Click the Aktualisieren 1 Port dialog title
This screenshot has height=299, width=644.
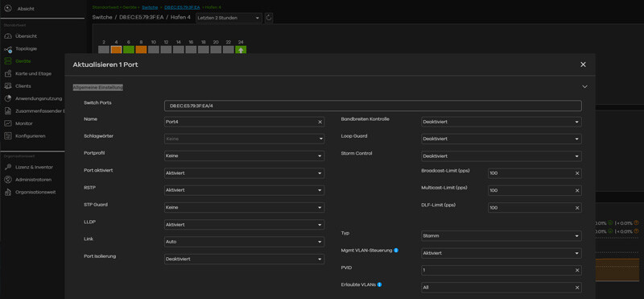(x=105, y=64)
